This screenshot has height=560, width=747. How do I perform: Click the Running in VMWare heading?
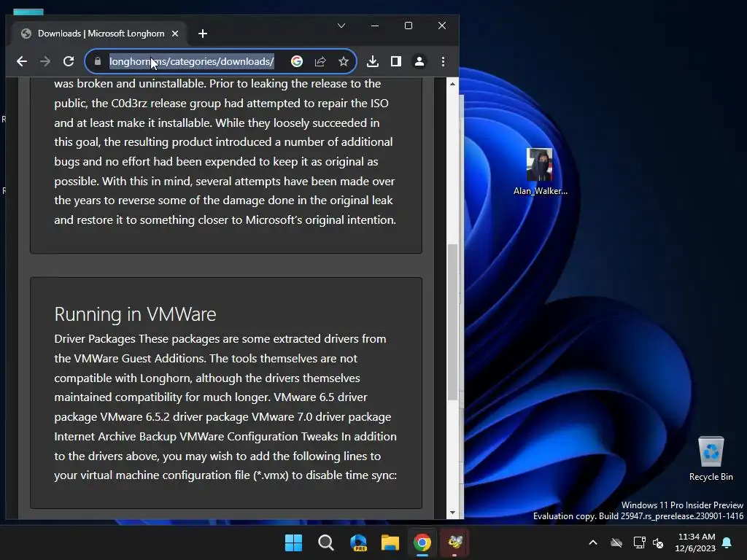pyautogui.click(x=135, y=314)
